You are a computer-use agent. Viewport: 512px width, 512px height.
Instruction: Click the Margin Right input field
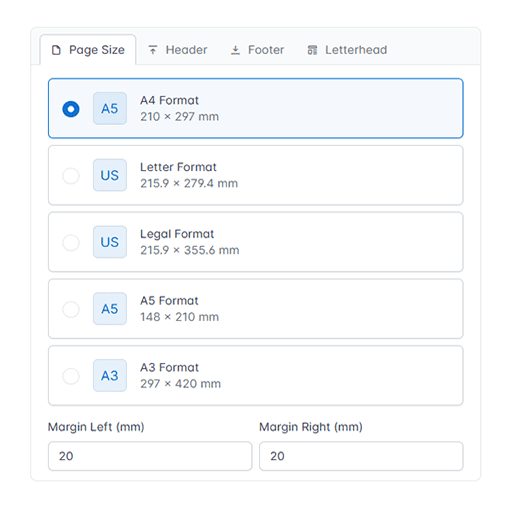tap(361, 456)
